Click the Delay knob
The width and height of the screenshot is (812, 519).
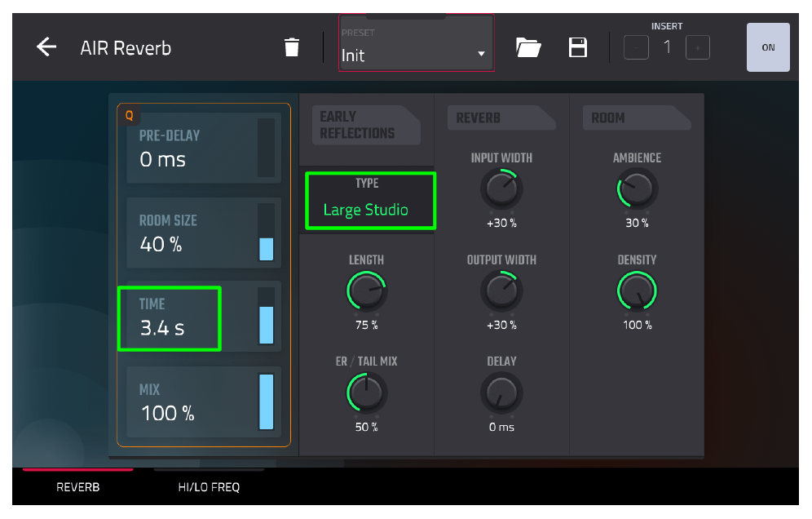coord(501,393)
